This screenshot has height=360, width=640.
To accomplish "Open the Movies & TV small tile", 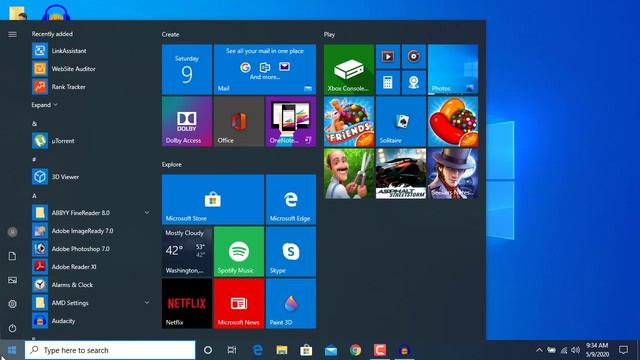I will tap(388, 56).
